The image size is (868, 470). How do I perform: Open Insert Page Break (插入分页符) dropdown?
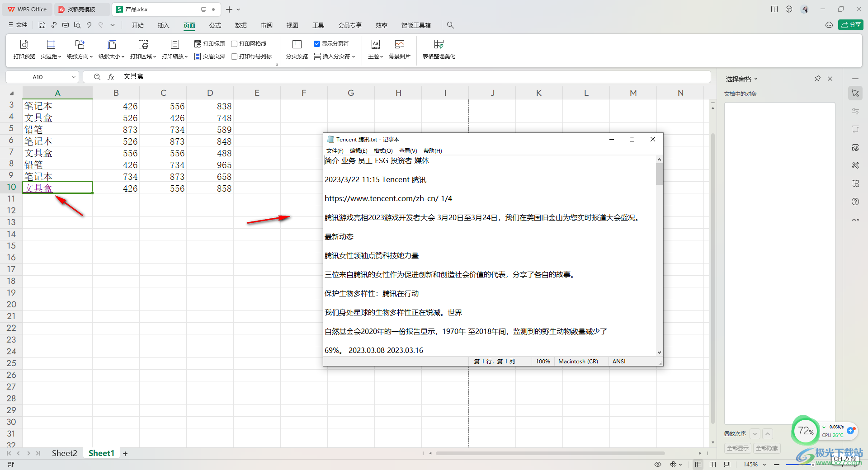(335, 56)
